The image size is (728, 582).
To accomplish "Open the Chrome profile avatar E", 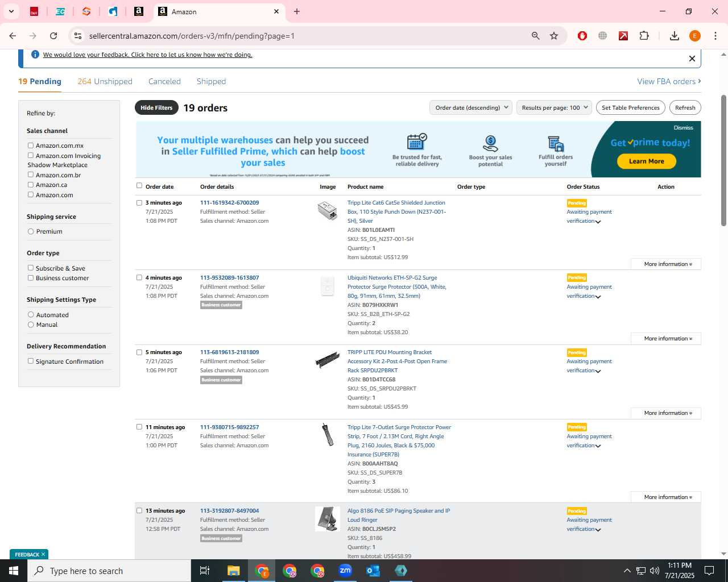I will tap(695, 36).
